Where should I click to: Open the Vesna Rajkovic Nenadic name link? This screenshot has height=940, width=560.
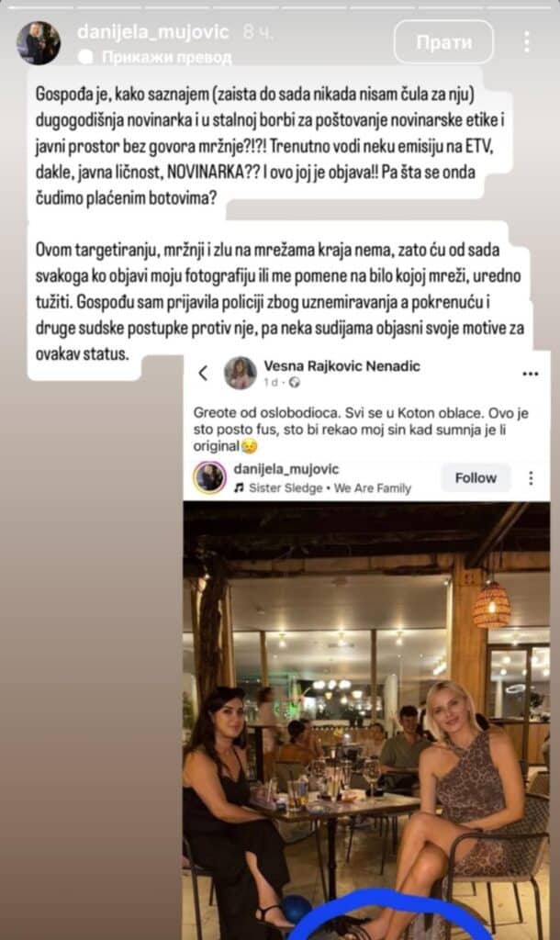click(342, 365)
